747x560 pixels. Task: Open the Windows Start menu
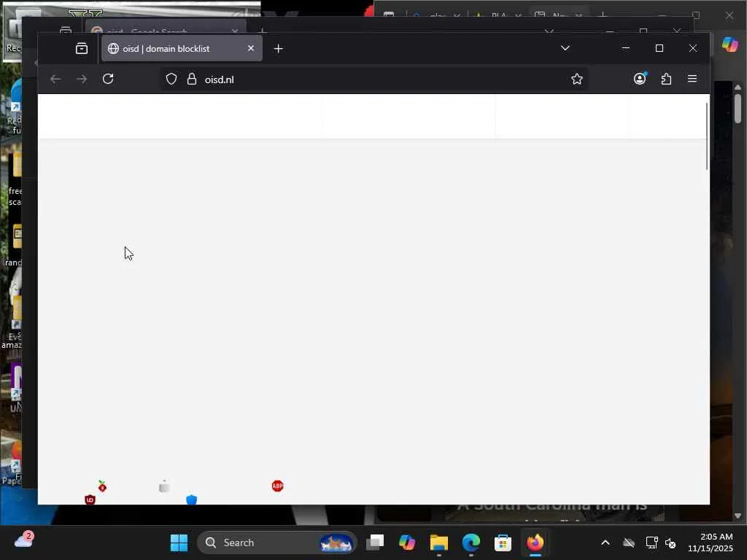coord(179,542)
